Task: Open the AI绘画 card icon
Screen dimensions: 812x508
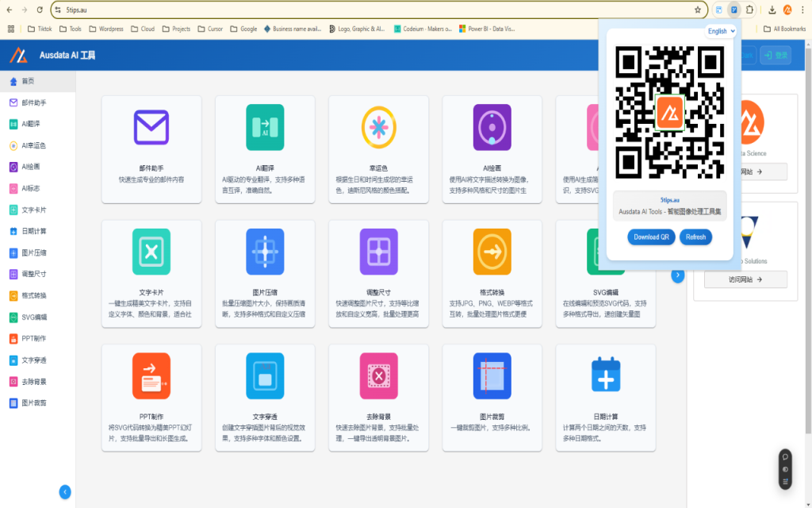Action: point(492,127)
